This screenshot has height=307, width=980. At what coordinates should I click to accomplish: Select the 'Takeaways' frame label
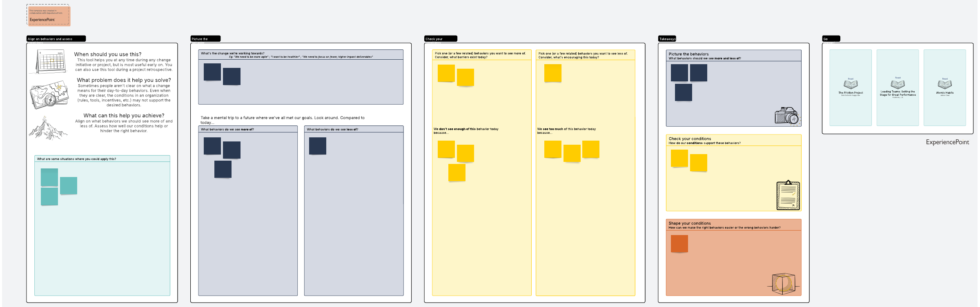point(667,39)
